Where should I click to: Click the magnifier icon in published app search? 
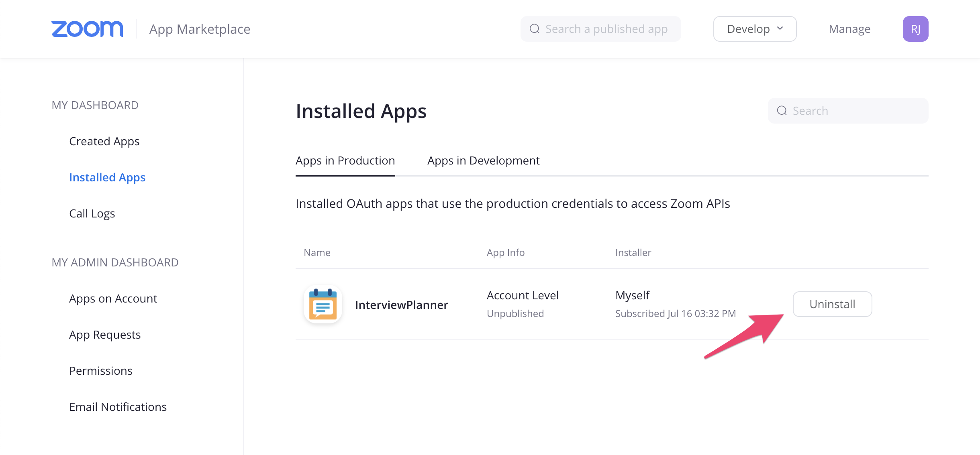[534, 29]
